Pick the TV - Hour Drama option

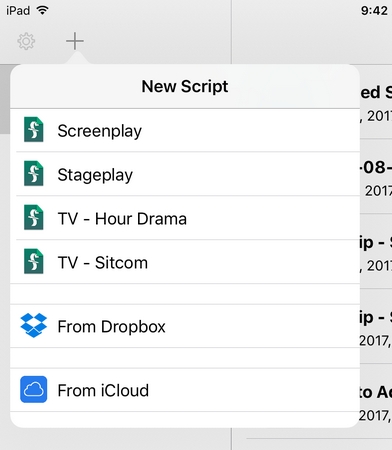(122, 219)
